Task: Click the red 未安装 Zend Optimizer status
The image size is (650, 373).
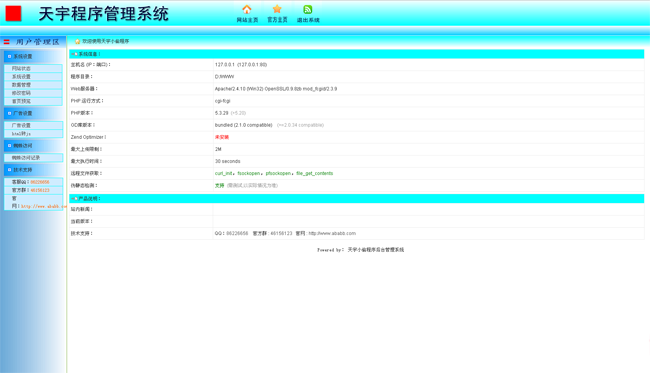Action: click(x=222, y=137)
